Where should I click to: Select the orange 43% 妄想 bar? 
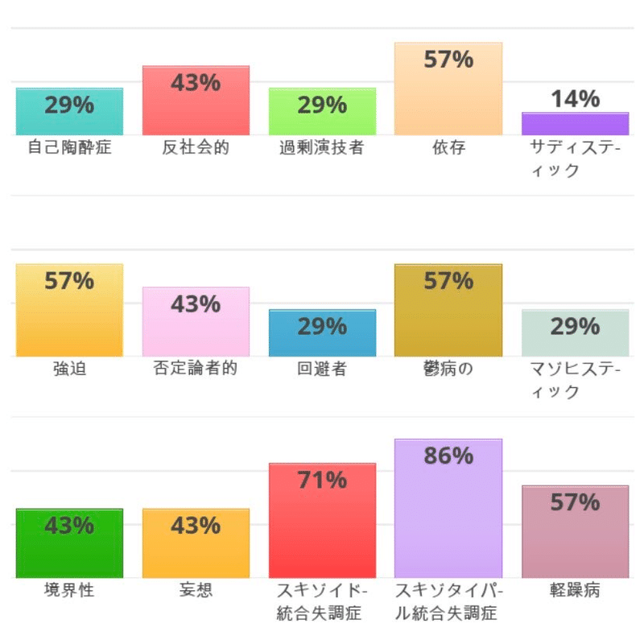(196, 543)
